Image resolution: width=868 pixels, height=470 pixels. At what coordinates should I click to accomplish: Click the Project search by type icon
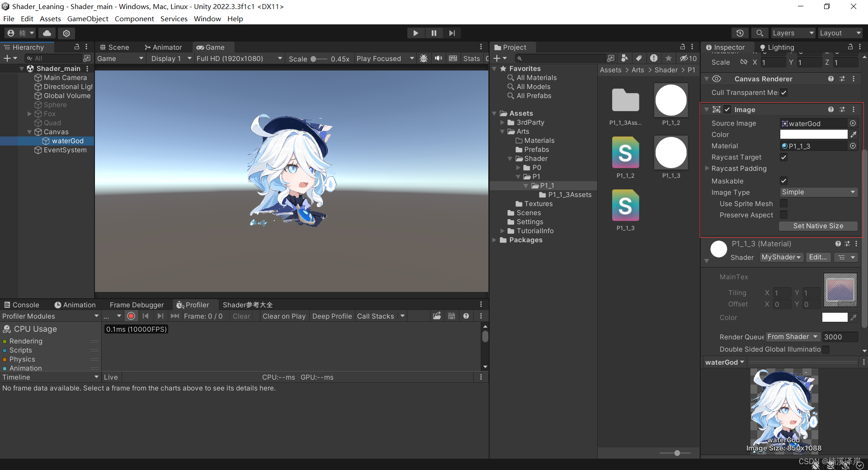(x=624, y=58)
